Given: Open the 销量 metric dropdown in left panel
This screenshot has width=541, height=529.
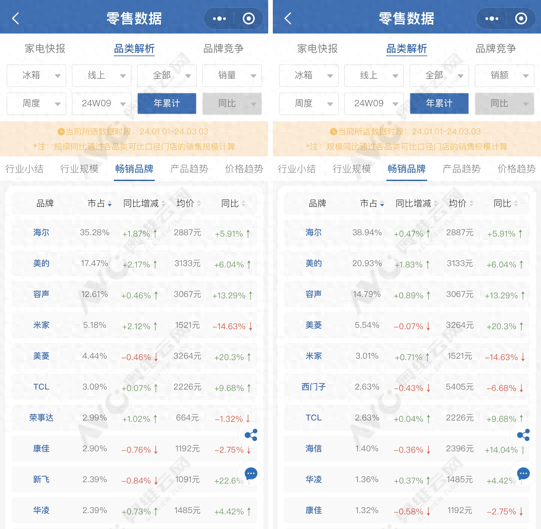Looking at the screenshot, I should click(232, 75).
